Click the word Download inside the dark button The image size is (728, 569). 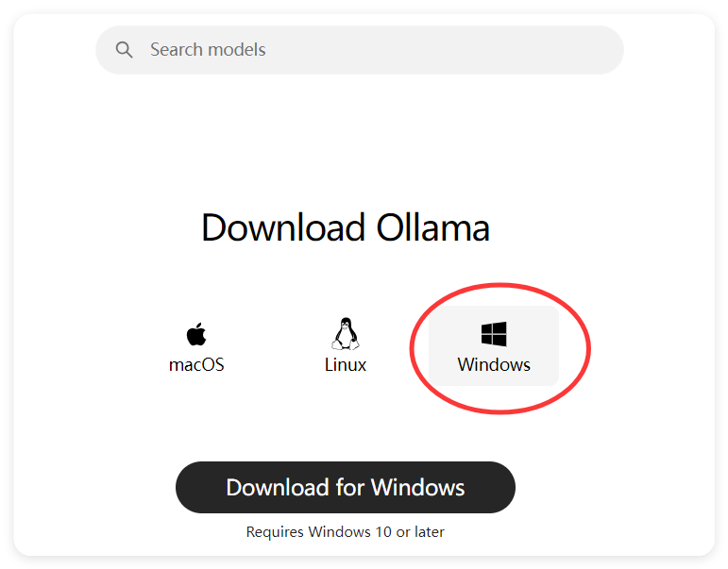tap(278, 487)
